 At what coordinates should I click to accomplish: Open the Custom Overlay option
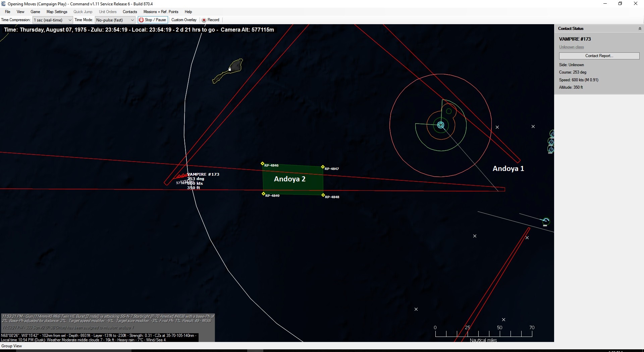tap(184, 20)
